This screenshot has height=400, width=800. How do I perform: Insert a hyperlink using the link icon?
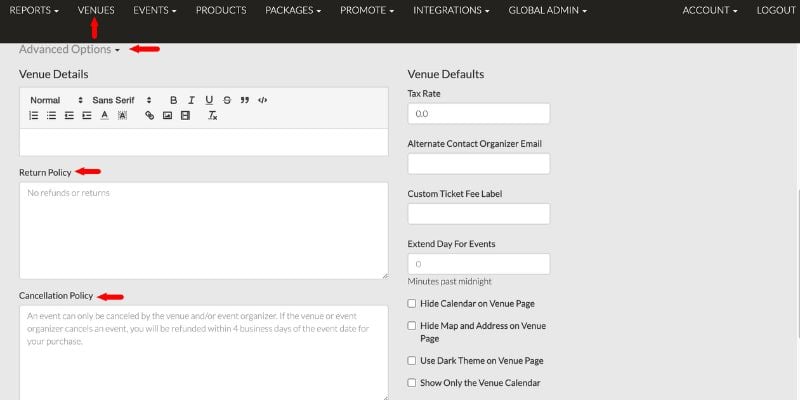[x=149, y=116]
